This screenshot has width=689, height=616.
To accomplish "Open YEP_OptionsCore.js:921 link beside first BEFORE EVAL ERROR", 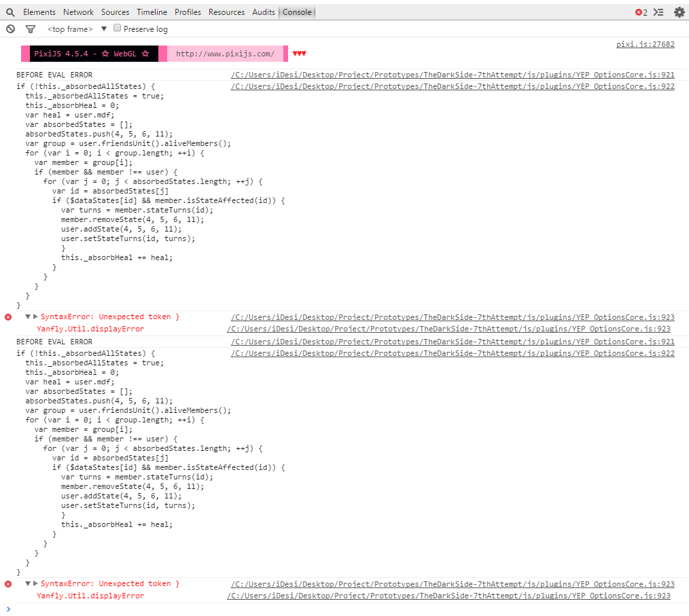I will [453, 75].
